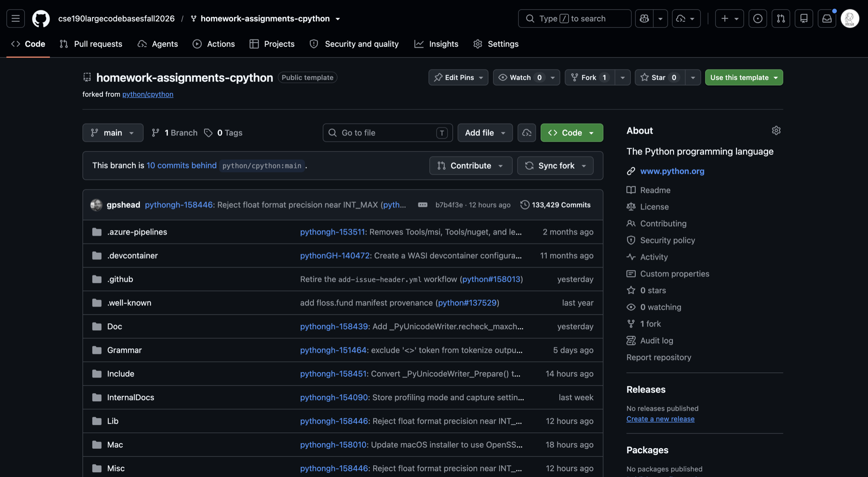Open the fork options dropdown arrow
This screenshot has width=868, height=477.
coord(623,77)
